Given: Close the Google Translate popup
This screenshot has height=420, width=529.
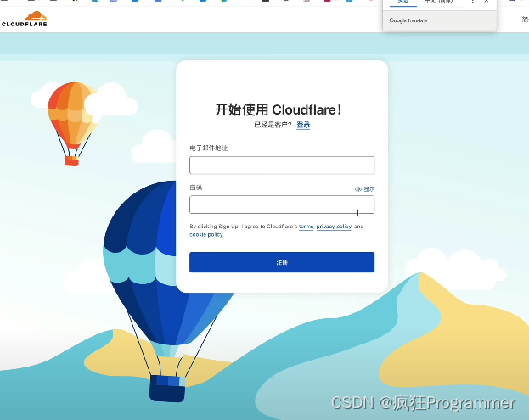Looking at the screenshot, I should (487, 3).
